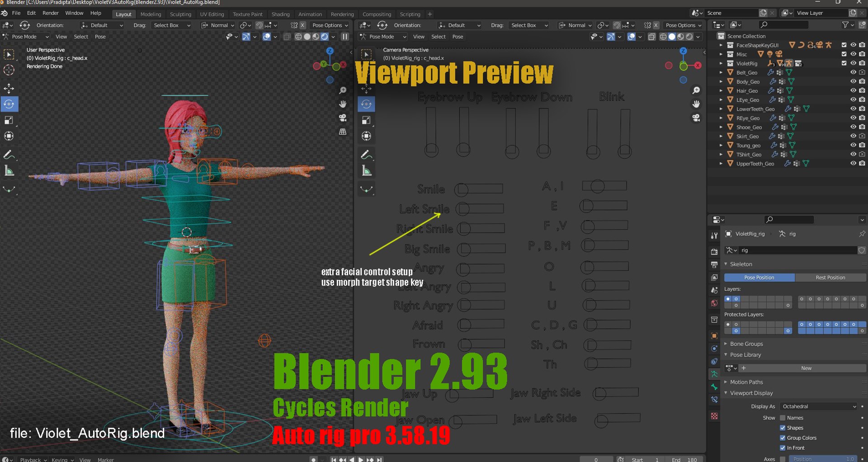Image resolution: width=868 pixels, height=462 pixels.
Task: Open the Shading workspace tab
Action: (280, 14)
